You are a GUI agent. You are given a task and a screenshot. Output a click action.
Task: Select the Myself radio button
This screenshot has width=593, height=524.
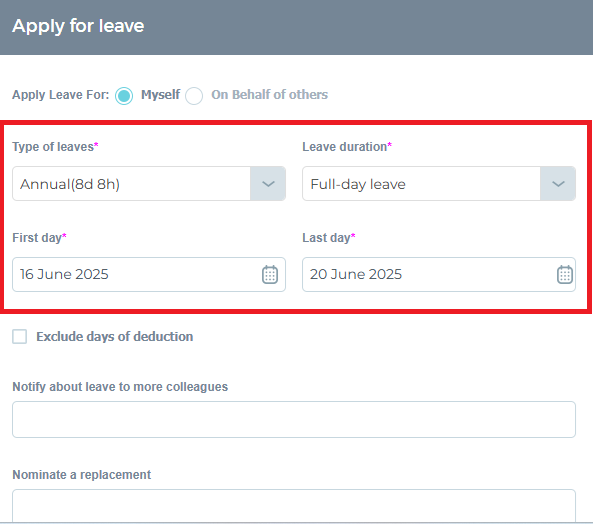pyautogui.click(x=124, y=96)
